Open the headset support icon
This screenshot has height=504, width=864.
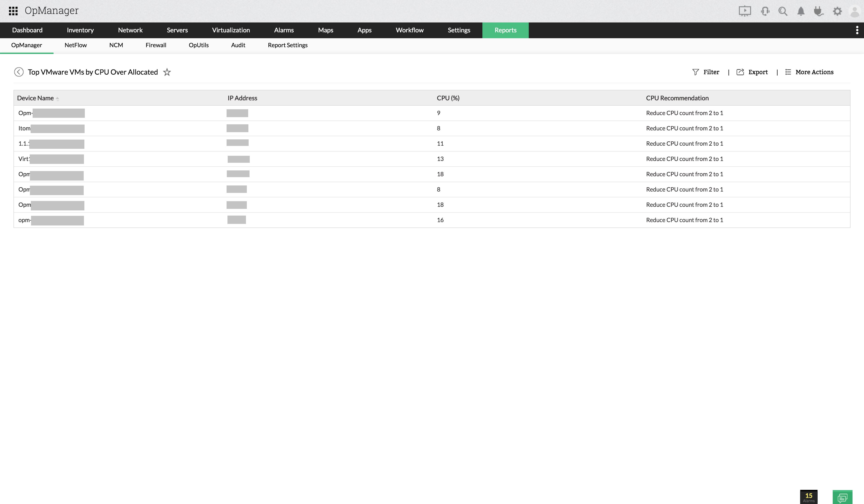pyautogui.click(x=765, y=11)
